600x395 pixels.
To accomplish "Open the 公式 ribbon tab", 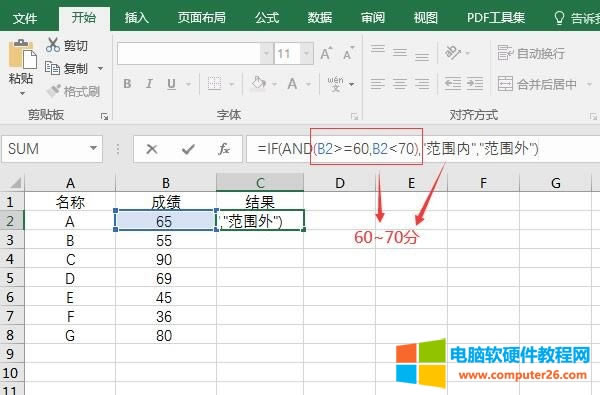I will [267, 18].
